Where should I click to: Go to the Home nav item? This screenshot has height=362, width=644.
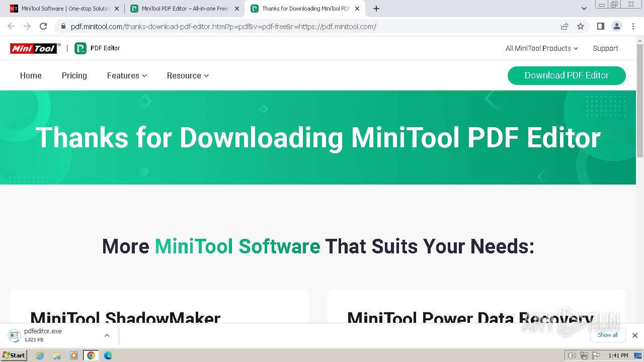[31, 75]
